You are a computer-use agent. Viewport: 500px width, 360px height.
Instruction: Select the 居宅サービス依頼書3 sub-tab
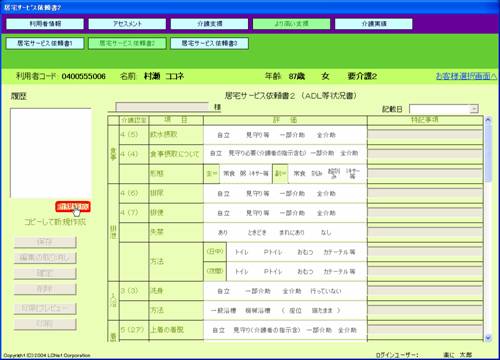tap(209, 43)
